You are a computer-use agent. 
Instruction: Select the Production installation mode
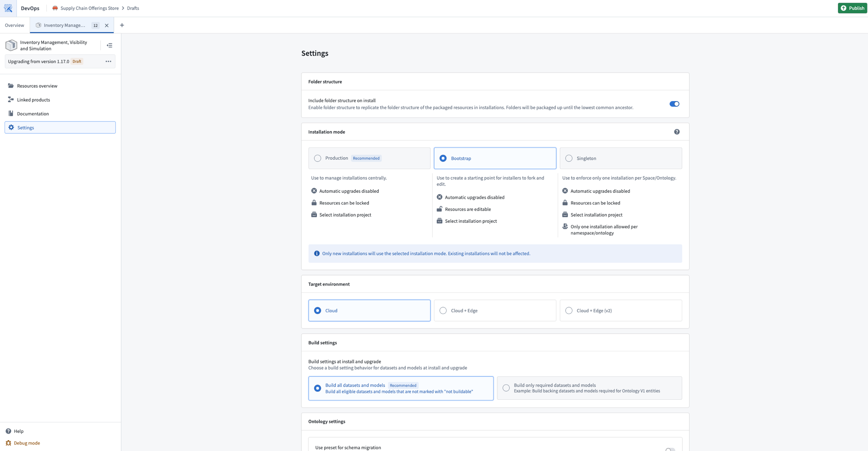click(x=369, y=158)
